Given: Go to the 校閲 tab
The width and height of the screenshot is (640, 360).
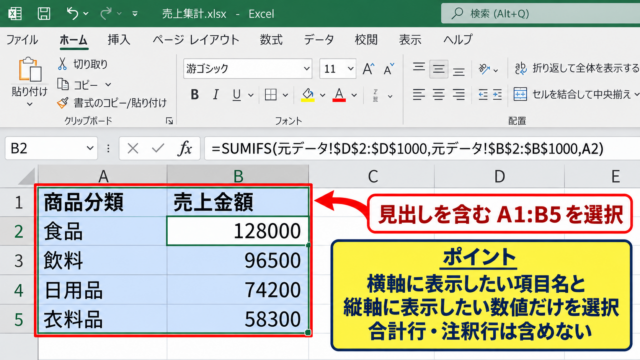Looking at the screenshot, I should pos(366,40).
